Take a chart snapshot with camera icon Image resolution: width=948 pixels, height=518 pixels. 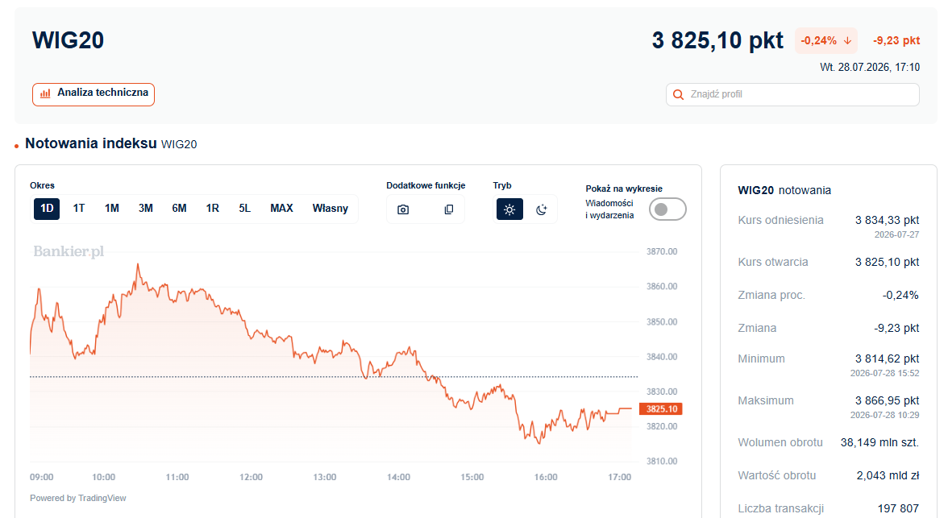point(403,210)
